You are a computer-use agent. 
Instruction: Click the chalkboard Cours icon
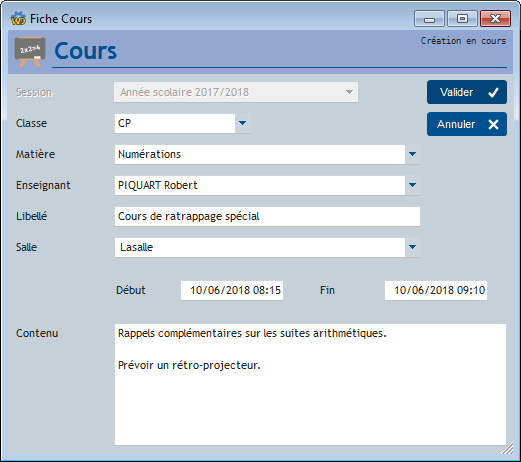pyautogui.click(x=30, y=52)
